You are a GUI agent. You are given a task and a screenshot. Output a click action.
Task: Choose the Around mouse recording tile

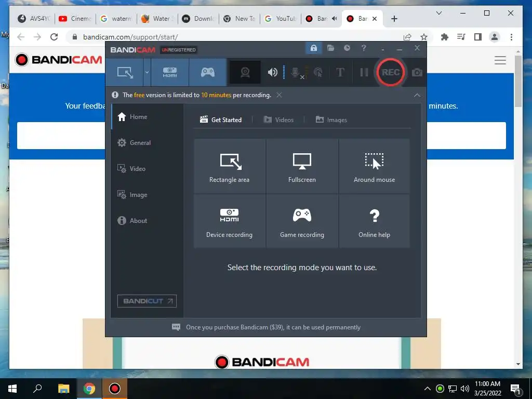pyautogui.click(x=374, y=166)
